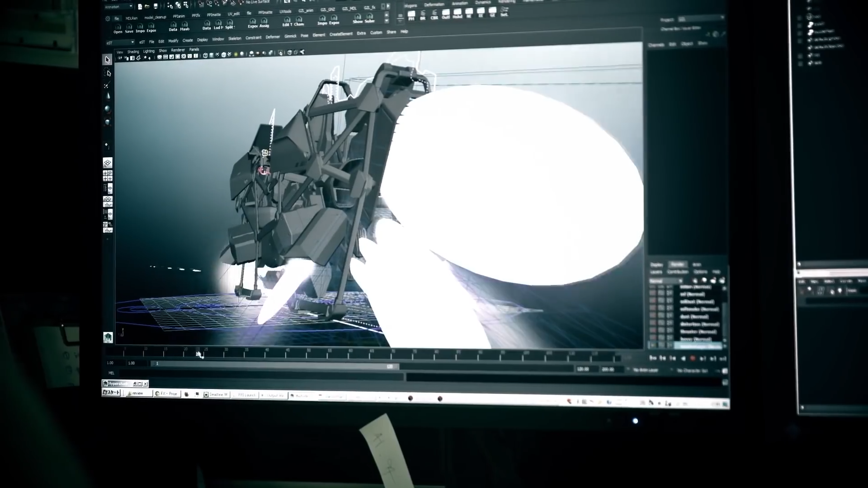Open the FX - Proje taskbar button
Image resolution: width=868 pixels, height=488 pixels.
tap(166, 394)
